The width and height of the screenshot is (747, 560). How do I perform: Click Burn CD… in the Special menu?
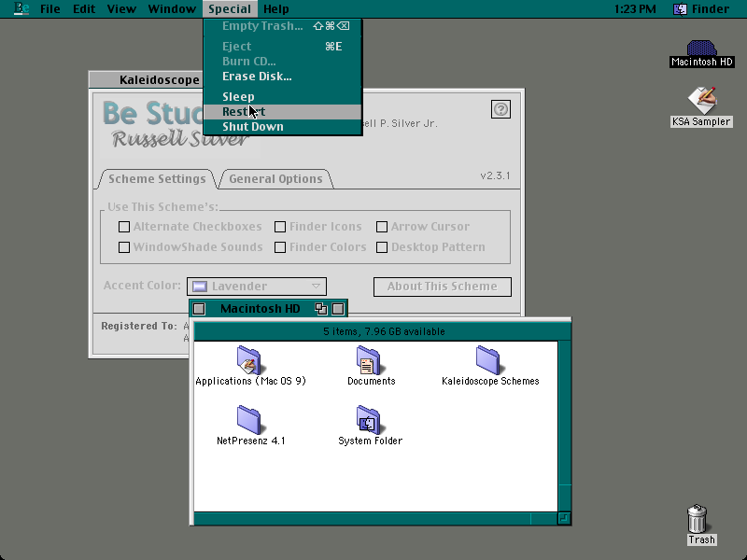click(x=283, y=62)
